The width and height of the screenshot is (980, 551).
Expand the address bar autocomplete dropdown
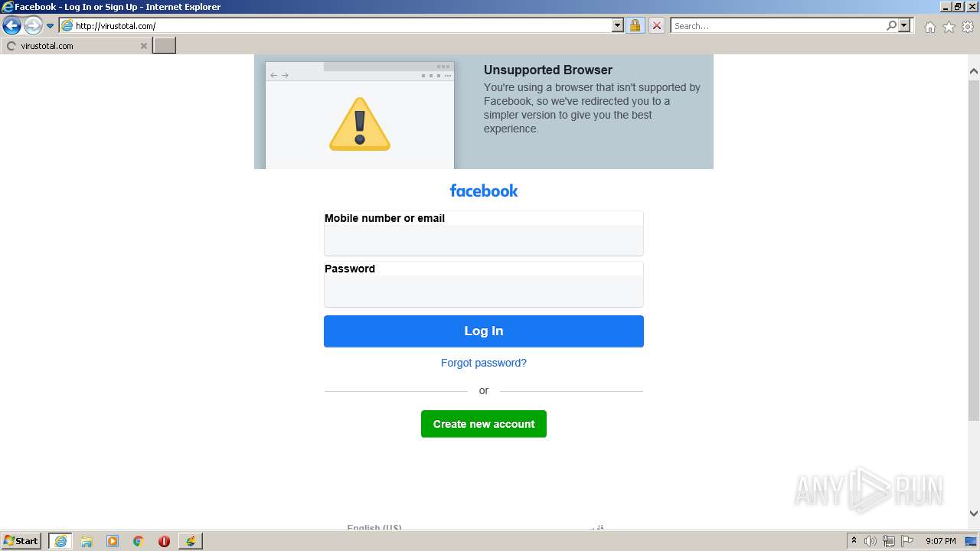[618, 26]
